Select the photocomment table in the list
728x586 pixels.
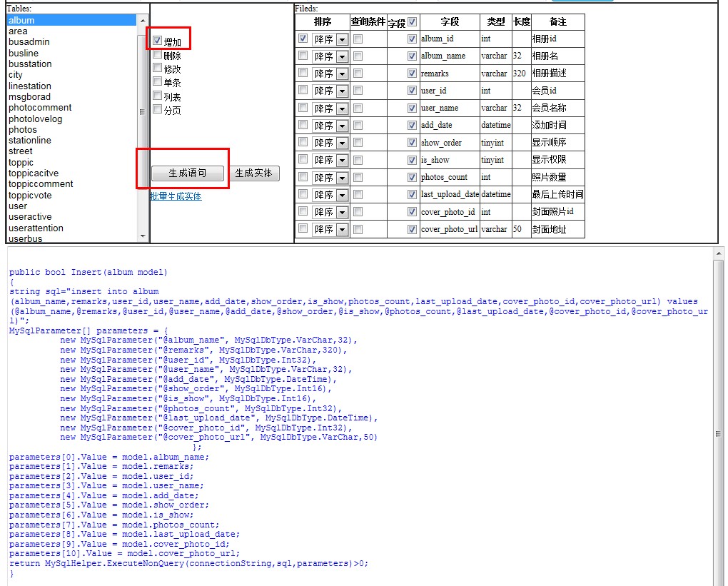coord(40,108)
